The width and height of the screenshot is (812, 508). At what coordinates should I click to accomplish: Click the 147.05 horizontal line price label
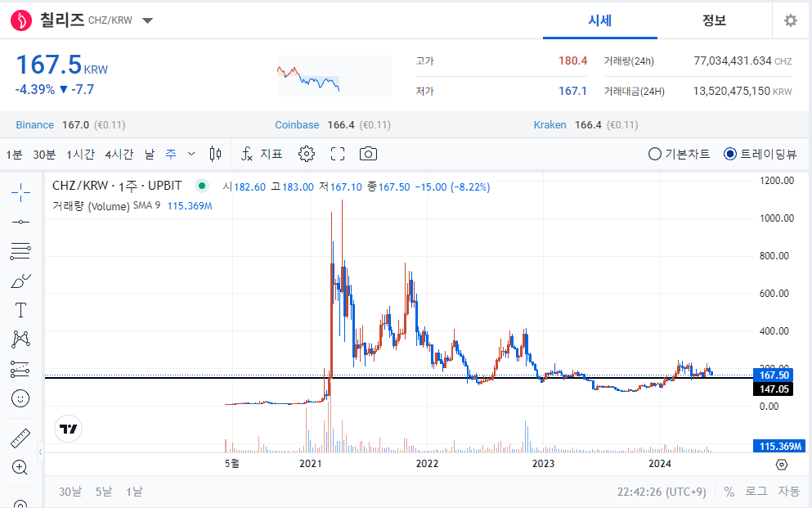(x=774, y=389)
